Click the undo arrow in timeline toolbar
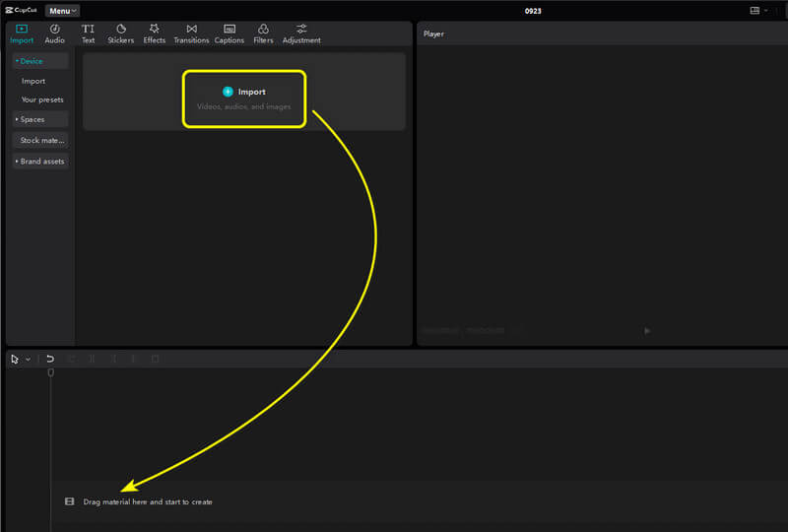 pyautogui.click(x=50, y=360)
